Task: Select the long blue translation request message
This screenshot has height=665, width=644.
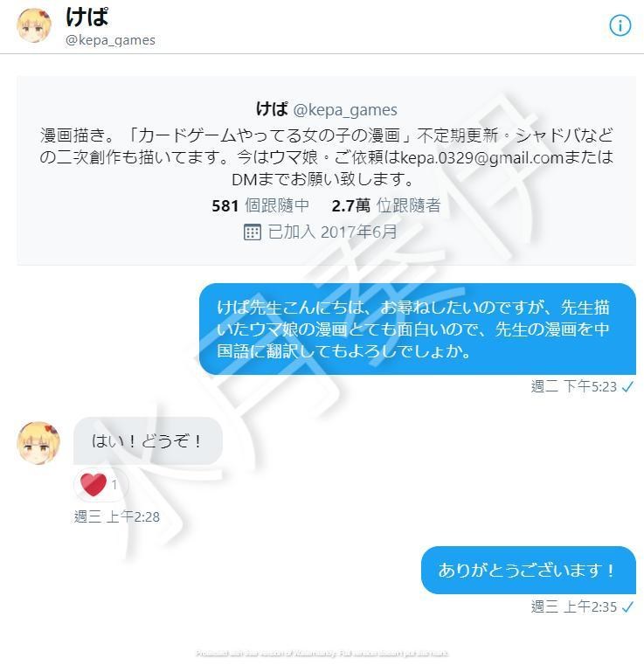Action: 418,329
